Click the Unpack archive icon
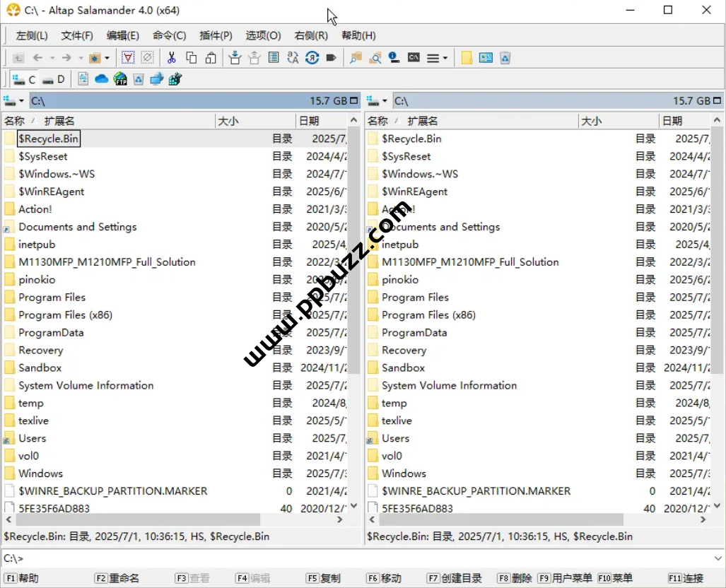 click(254, 58)
